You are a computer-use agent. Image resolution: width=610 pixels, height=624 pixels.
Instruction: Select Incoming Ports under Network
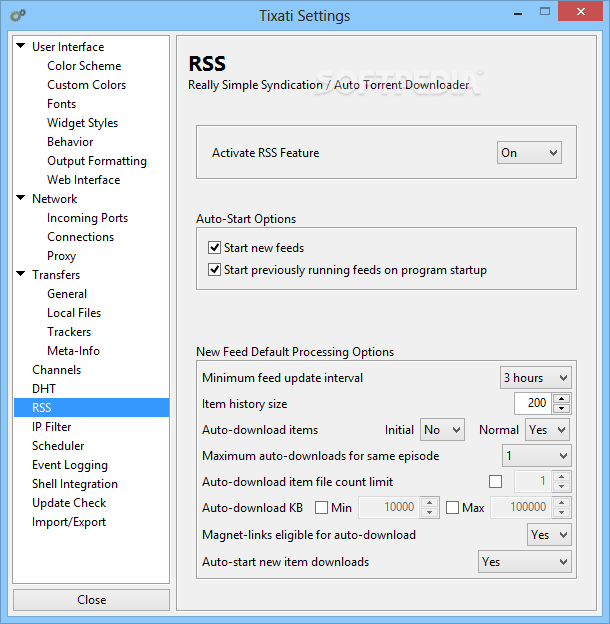coord(87,218)
